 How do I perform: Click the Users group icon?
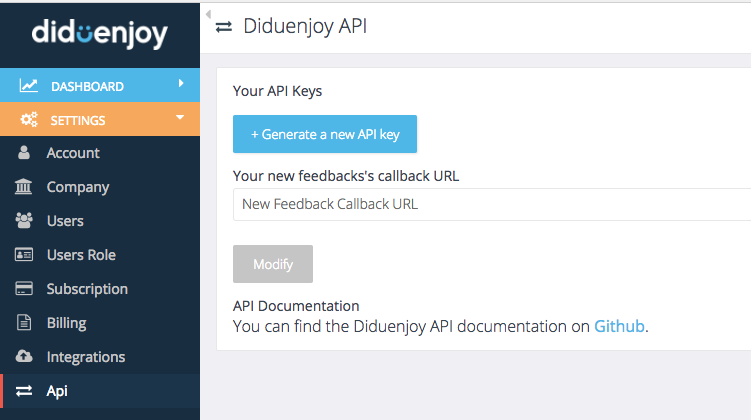[x=24, y=220]
